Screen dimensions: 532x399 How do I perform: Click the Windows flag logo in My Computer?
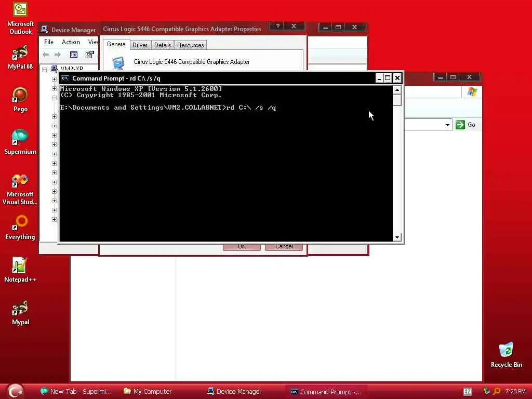tap(472, 91)
